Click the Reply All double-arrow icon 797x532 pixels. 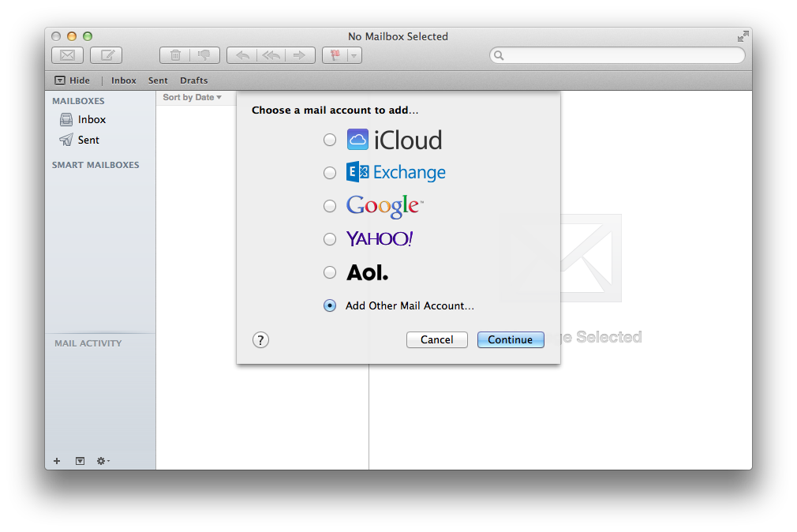coord(271,55)
